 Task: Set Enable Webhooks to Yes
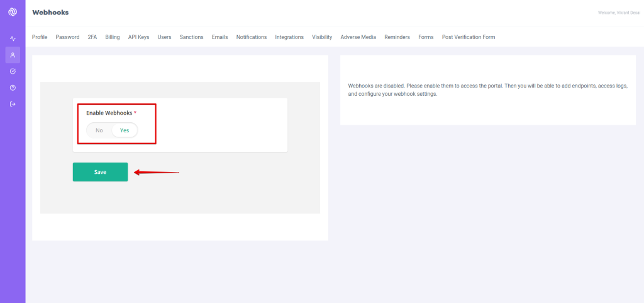click(125, 130)
